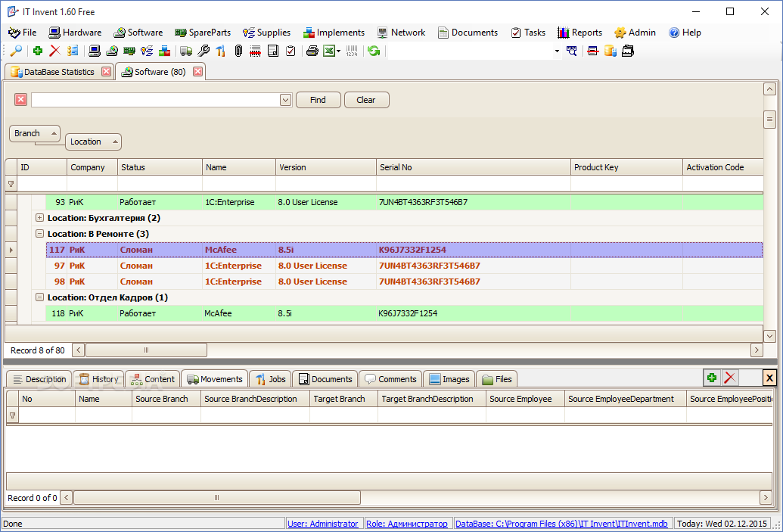This screenshot has width=783, height=532.
Task: Click the printer icon in toolbar
Action: [x=312, y=51]
